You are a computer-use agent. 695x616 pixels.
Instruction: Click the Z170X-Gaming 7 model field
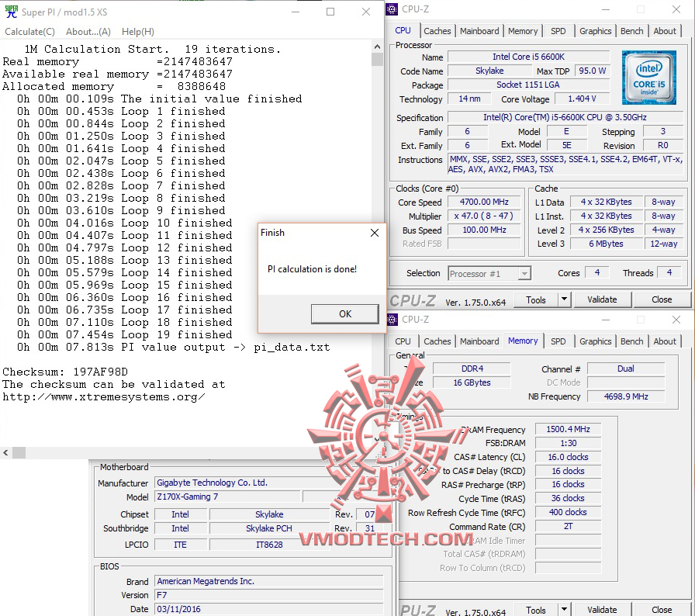point(227,497)
